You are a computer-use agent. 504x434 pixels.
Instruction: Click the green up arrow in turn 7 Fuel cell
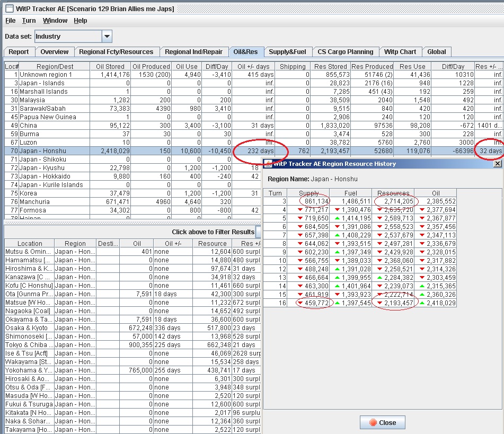click(337, 235)
